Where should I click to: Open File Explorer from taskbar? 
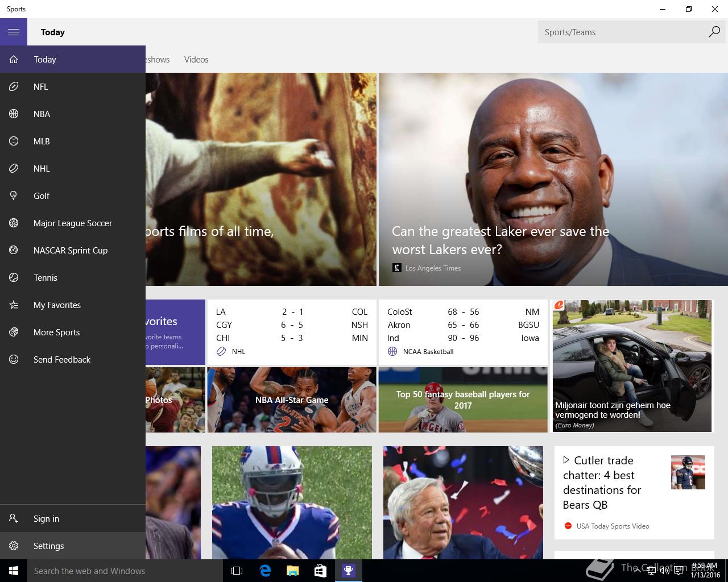click(292, 571)
